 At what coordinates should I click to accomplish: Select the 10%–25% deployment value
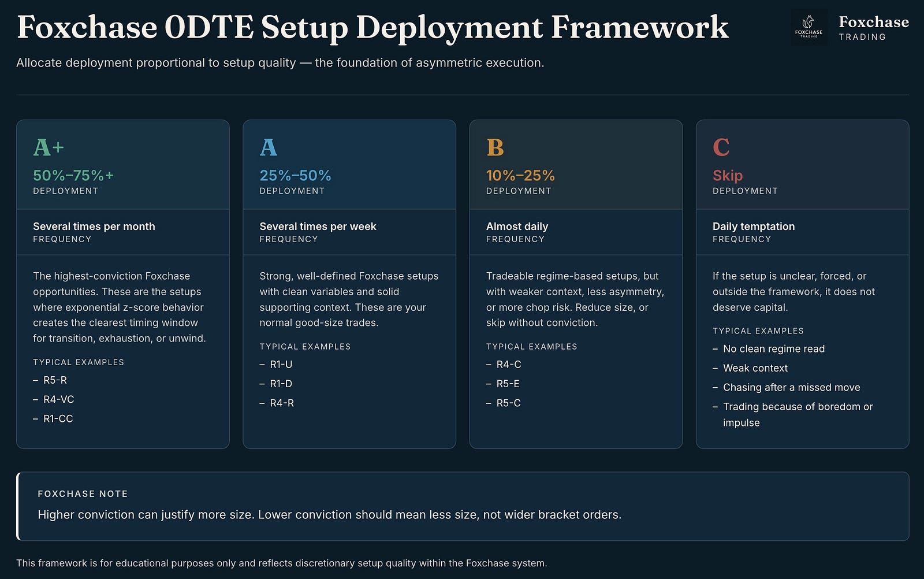(x=520, y=175)
